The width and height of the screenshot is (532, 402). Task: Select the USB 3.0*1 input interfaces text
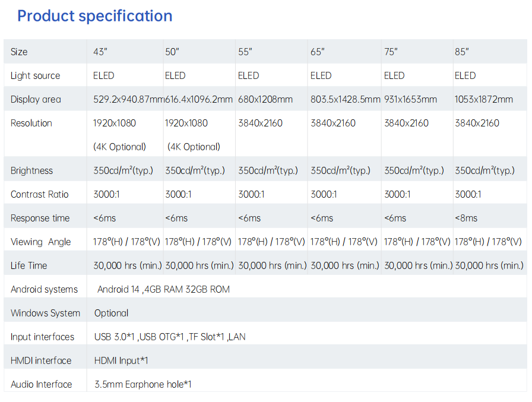pos(115,337)
